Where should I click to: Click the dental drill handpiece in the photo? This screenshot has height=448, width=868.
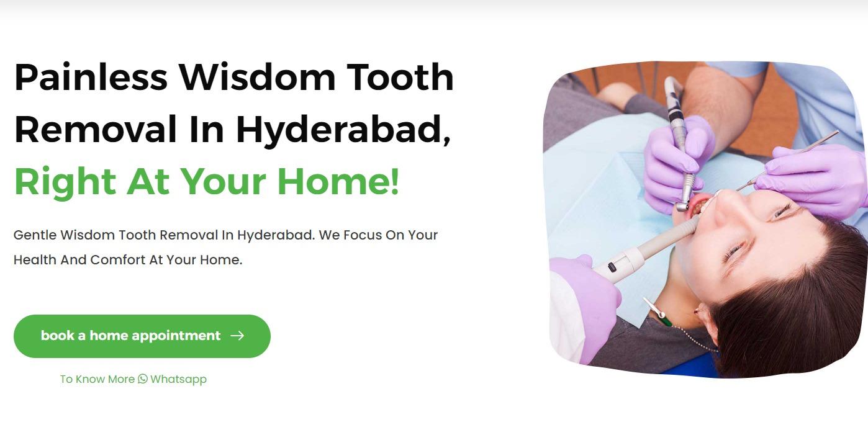(x=680, y=143)
